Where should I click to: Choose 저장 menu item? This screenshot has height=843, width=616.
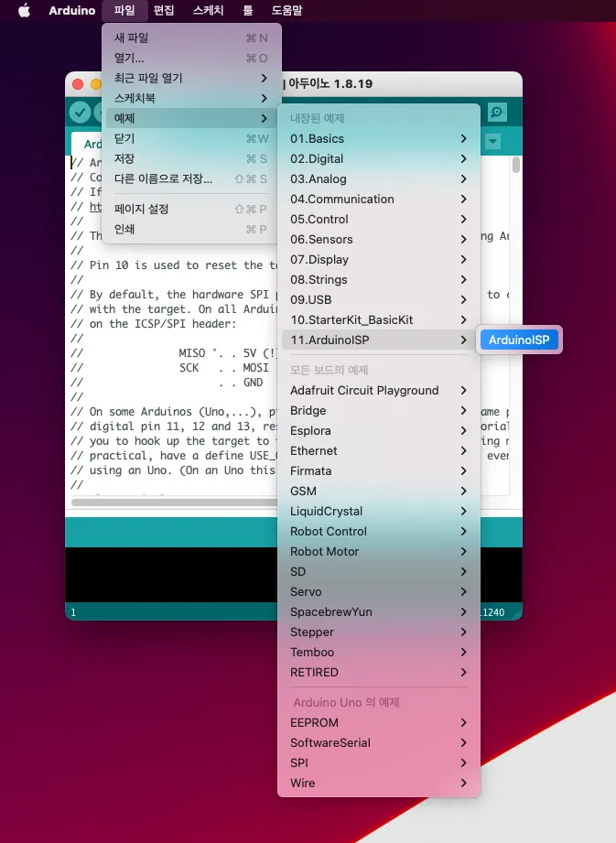[191, 158]
